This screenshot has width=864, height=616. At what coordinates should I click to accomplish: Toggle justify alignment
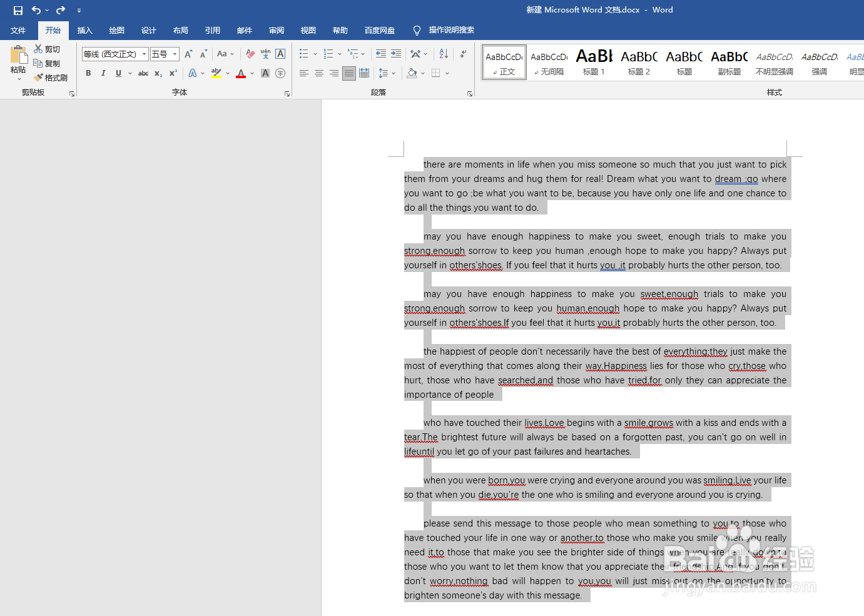tap(349, 73)
